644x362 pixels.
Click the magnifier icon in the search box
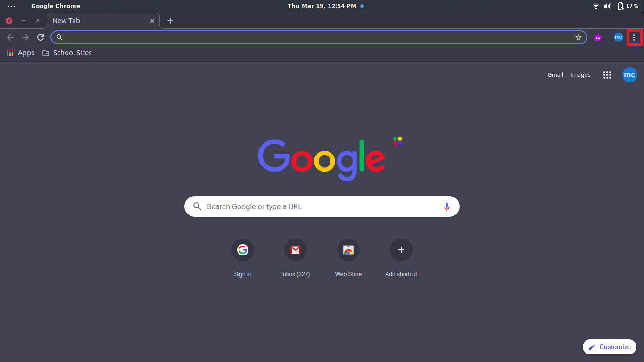point(197,206)
